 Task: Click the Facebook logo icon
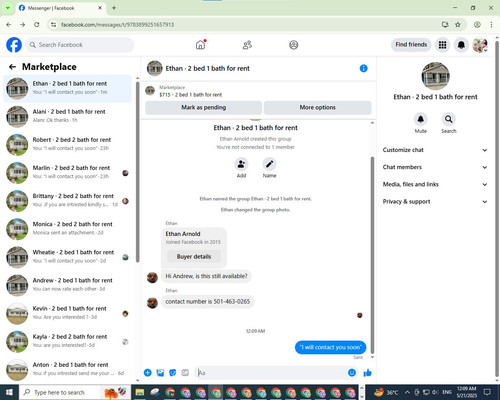pyautogui.click(x=14, y=45)
